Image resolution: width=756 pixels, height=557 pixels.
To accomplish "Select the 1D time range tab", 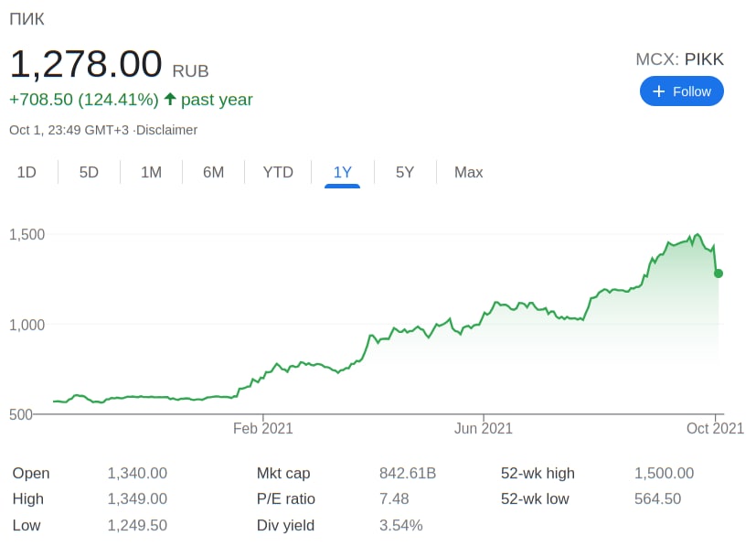I will [27, 172].
